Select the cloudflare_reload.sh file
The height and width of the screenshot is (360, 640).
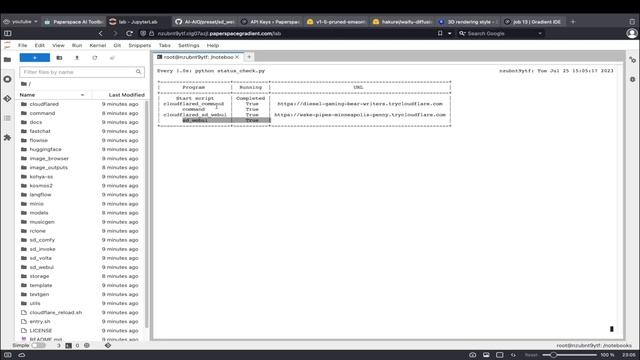[x=56, y=312]
